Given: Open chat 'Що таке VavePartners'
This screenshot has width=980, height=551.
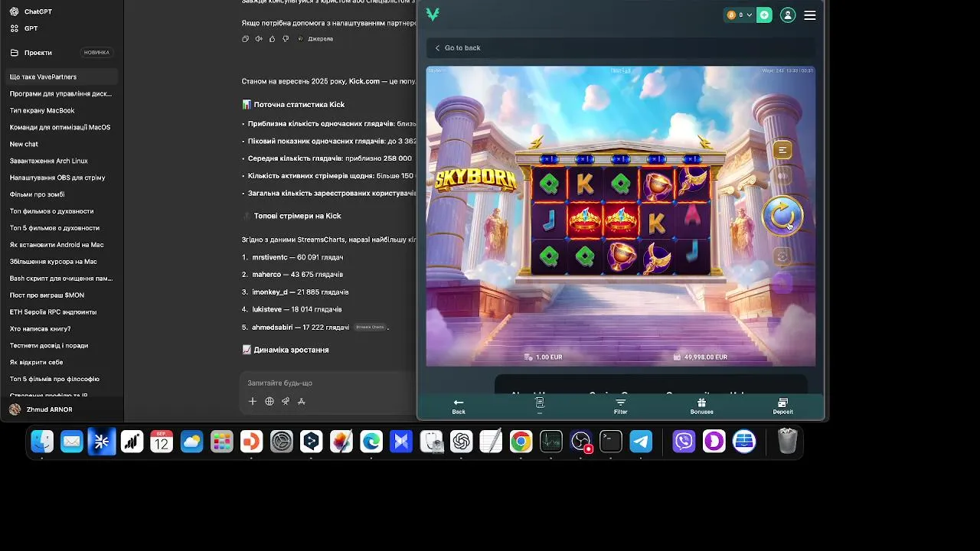Looking at the screenshot, I should point(61,77).
